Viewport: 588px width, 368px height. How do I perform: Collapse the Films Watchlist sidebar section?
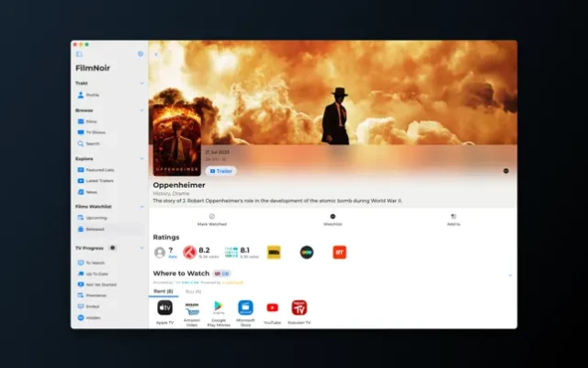141,206
